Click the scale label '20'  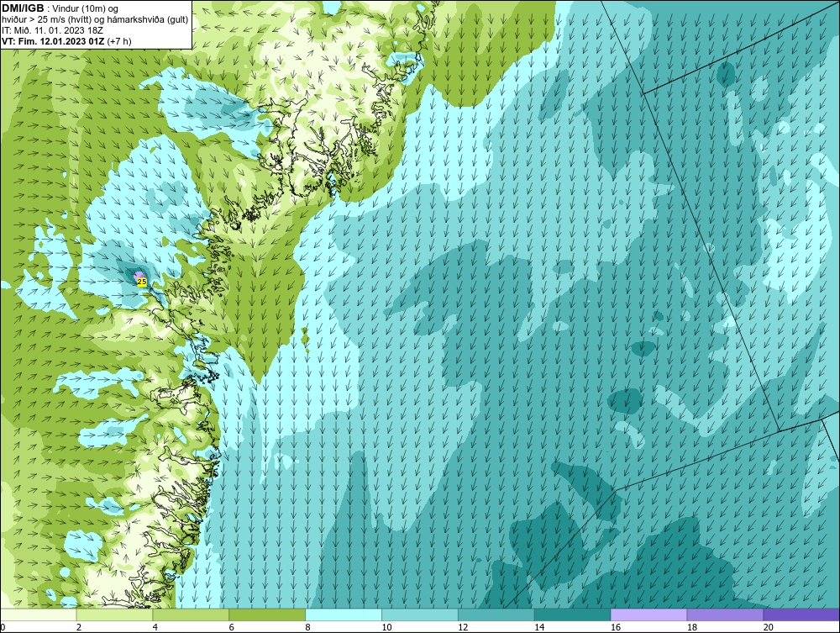pos(769,627)
